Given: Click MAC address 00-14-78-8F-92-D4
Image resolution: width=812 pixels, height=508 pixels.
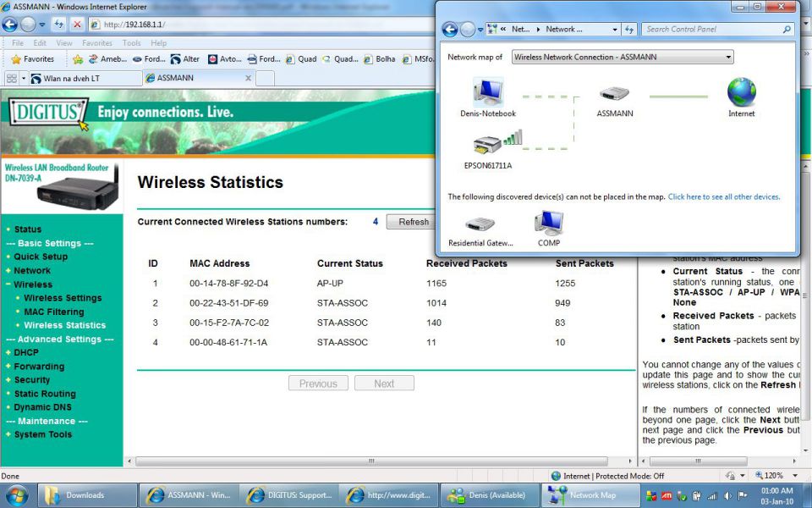Looking at the screenshot, I should [229, 284].
